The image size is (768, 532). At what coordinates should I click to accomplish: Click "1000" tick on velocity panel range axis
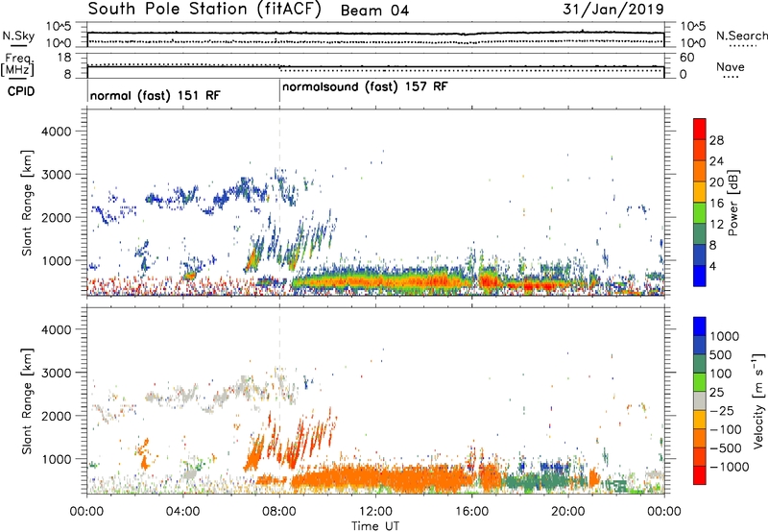click(56, 459)
